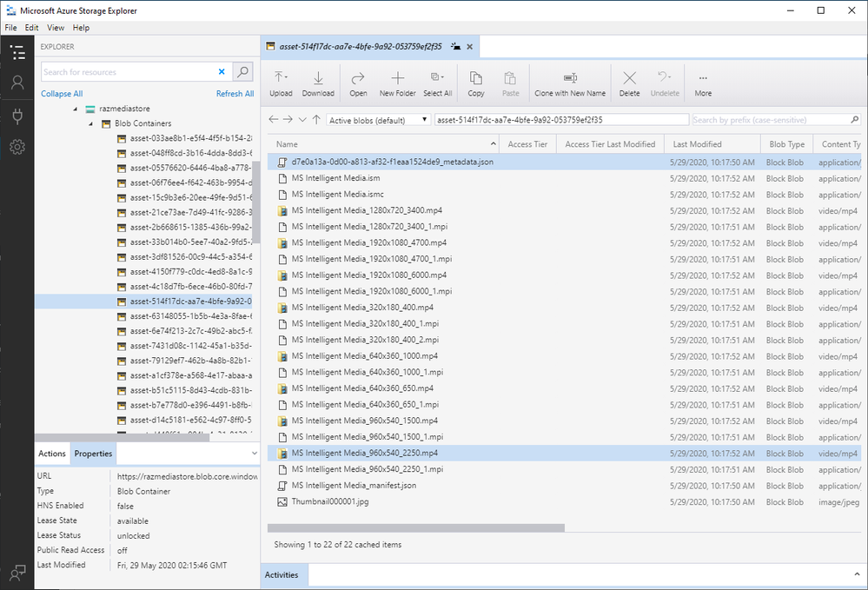Sort by Access Tier column header
Image resolution: width=868 pixels, height=590 pixels.
tap(527, 144)
